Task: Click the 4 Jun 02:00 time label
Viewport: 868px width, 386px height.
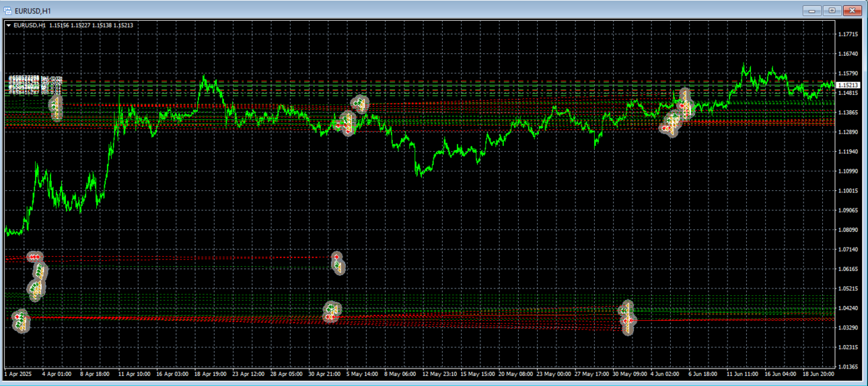Action: [665, 373]
